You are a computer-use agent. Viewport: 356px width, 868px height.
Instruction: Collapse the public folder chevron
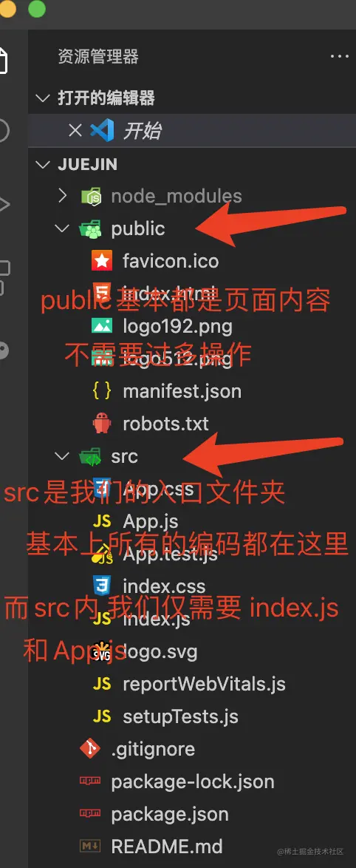click(62, 228)
